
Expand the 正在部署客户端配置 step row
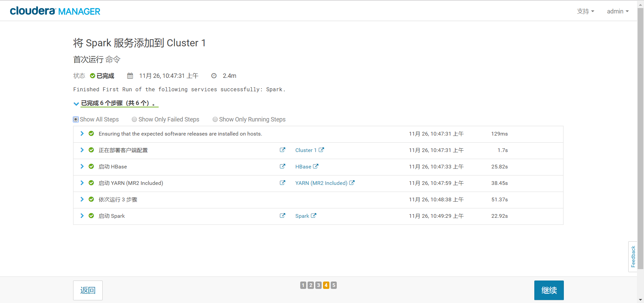point(82,150)
